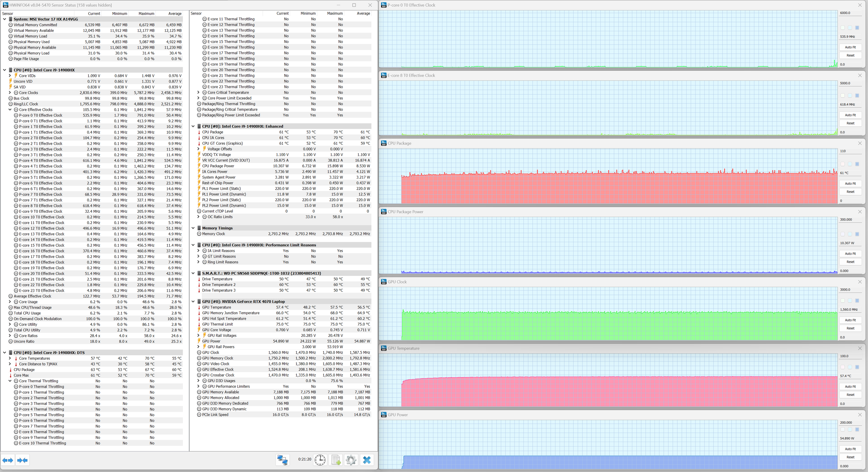
Task: Click the dark blue swatch in GPU Temperature graph
Action: pos(857,367)
